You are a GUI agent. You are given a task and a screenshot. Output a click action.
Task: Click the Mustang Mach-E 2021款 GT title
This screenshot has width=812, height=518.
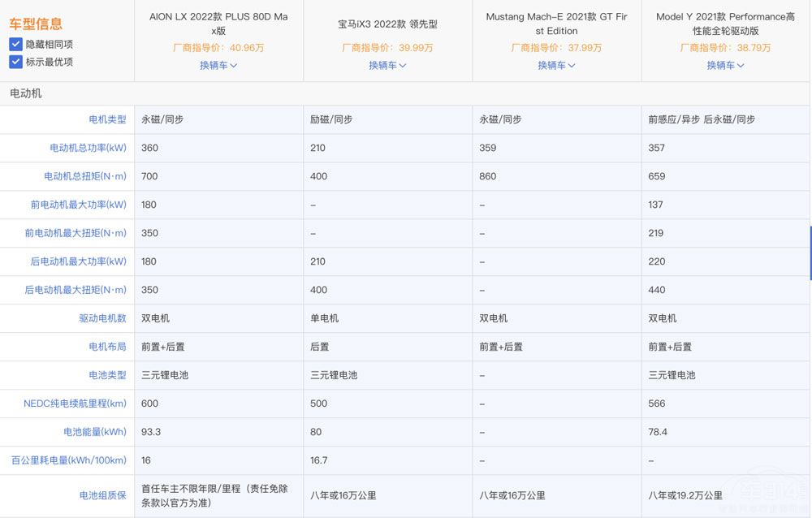pos(556,24)
